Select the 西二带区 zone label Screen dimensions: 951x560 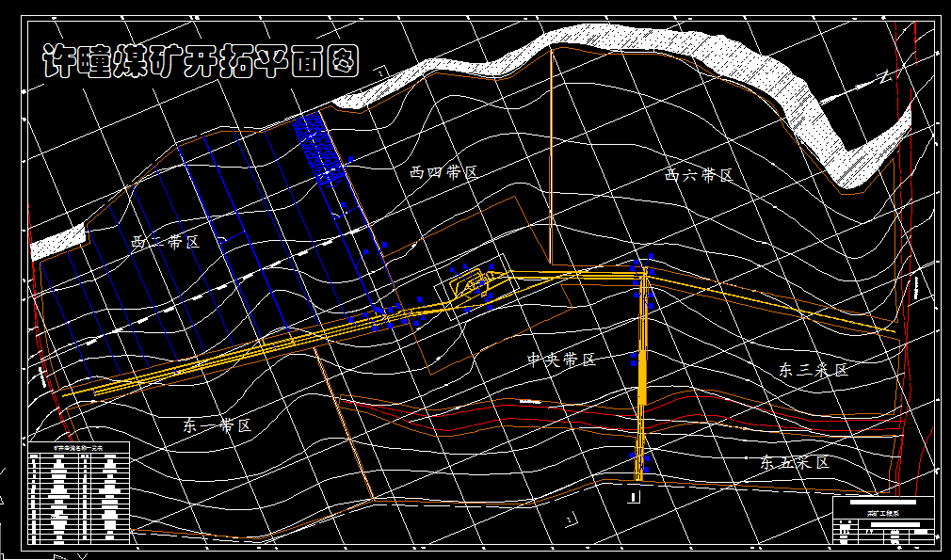[166, 243]
